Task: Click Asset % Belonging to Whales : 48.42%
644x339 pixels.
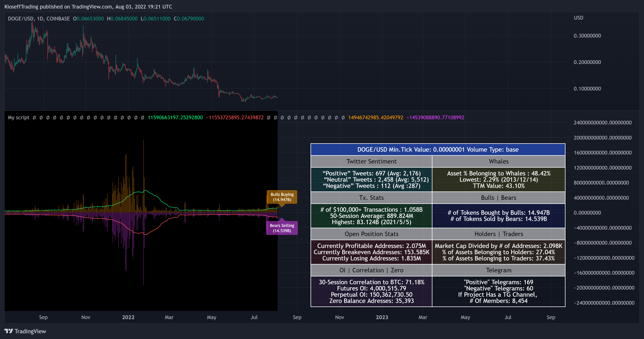Action: [x=499, y=173]
